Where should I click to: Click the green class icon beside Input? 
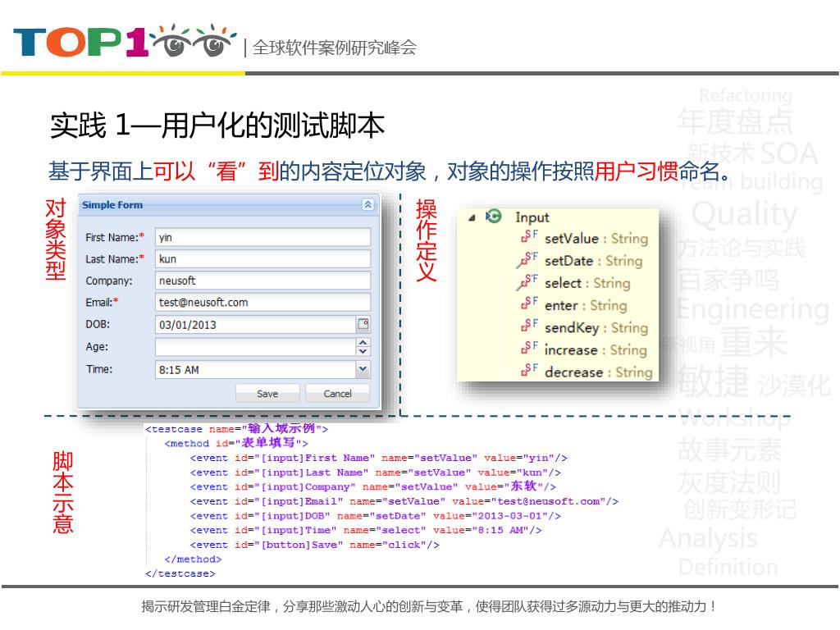coord(493,217)
